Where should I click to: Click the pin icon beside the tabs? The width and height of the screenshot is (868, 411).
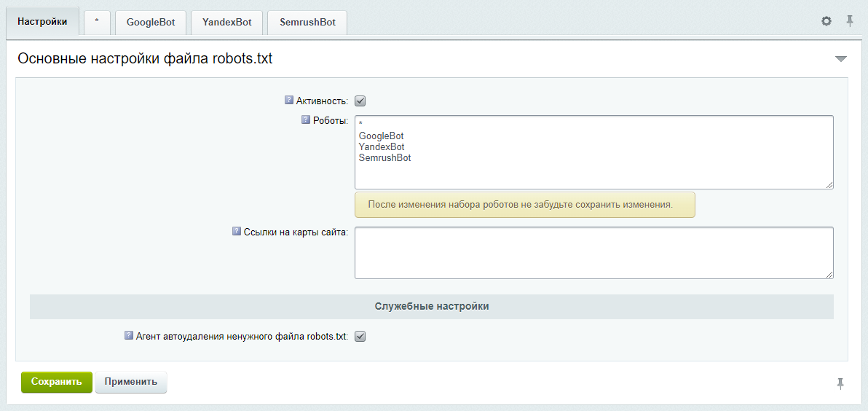pos(849,21)
